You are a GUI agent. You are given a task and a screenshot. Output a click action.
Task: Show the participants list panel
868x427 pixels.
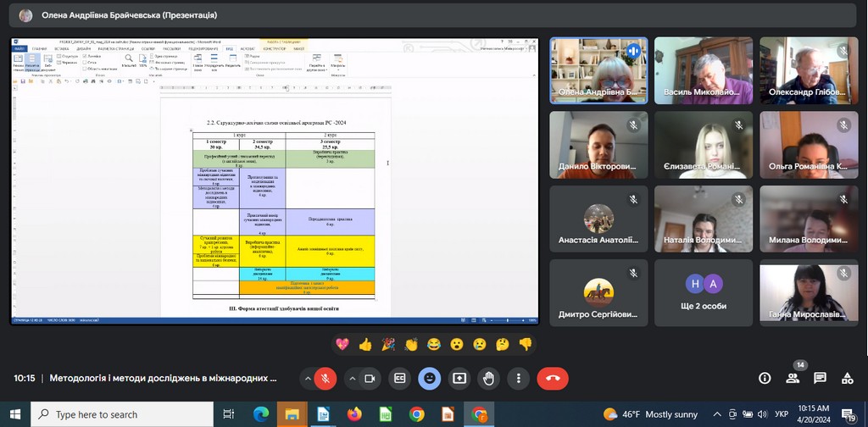[793, 378]
